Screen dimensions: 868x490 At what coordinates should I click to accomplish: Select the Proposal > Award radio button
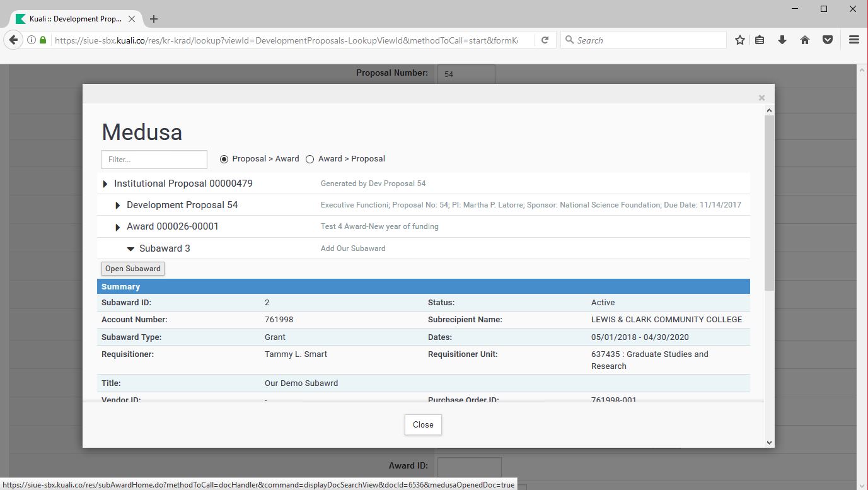[224, 160]
